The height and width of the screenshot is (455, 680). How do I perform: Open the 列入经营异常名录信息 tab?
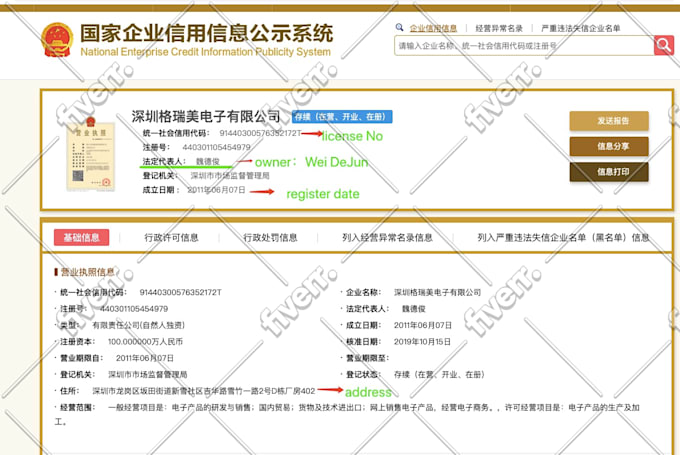[x=387, y=237]
